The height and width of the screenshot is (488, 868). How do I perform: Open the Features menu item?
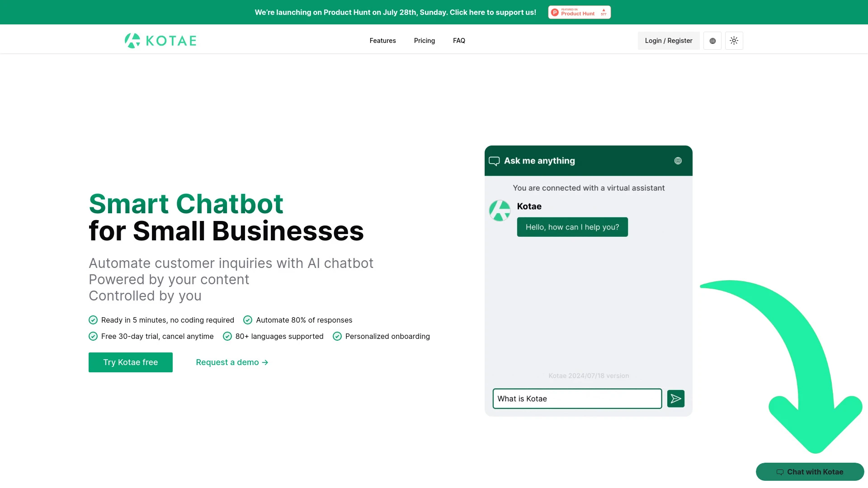point(382,41)
